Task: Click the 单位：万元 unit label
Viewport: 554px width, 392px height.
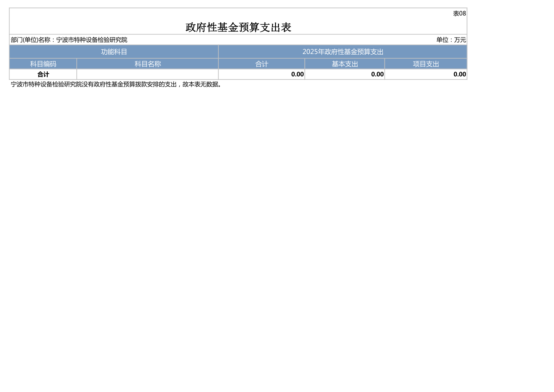Action: [x=451, y=40]
